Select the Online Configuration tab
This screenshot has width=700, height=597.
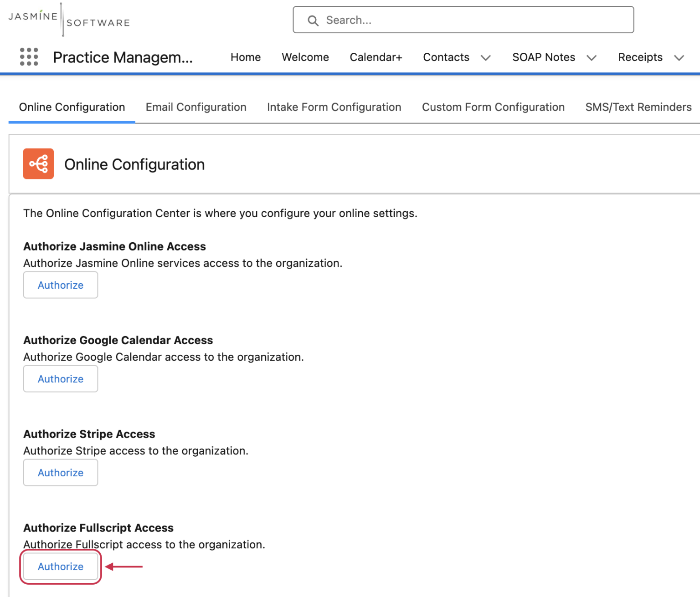(72, 107)
